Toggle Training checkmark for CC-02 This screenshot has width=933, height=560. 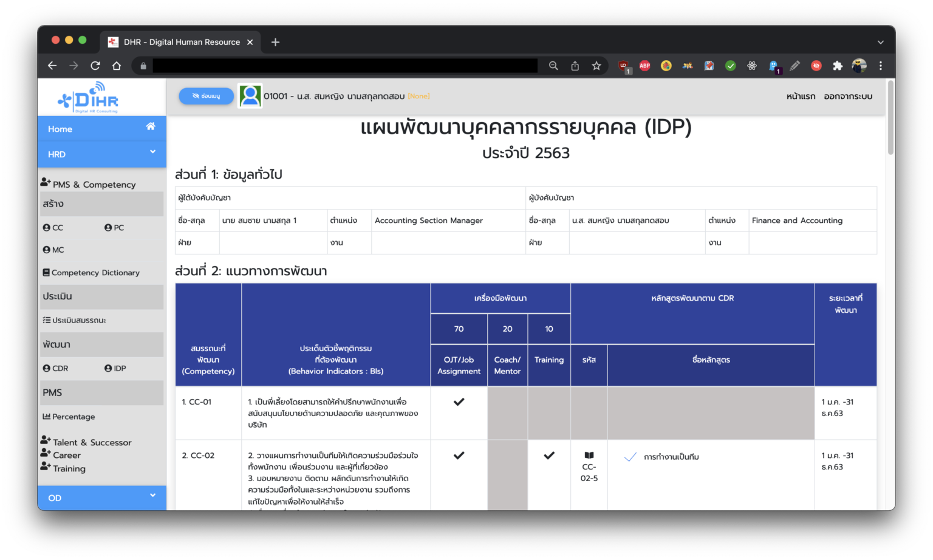(x=549, y=456)
